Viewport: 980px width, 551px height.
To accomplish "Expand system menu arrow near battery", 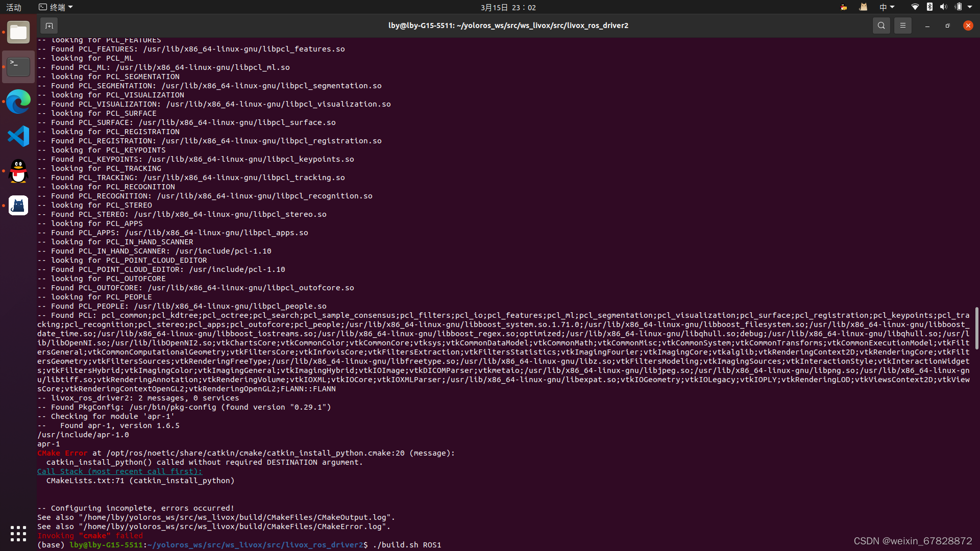I will tap(970, 7).
